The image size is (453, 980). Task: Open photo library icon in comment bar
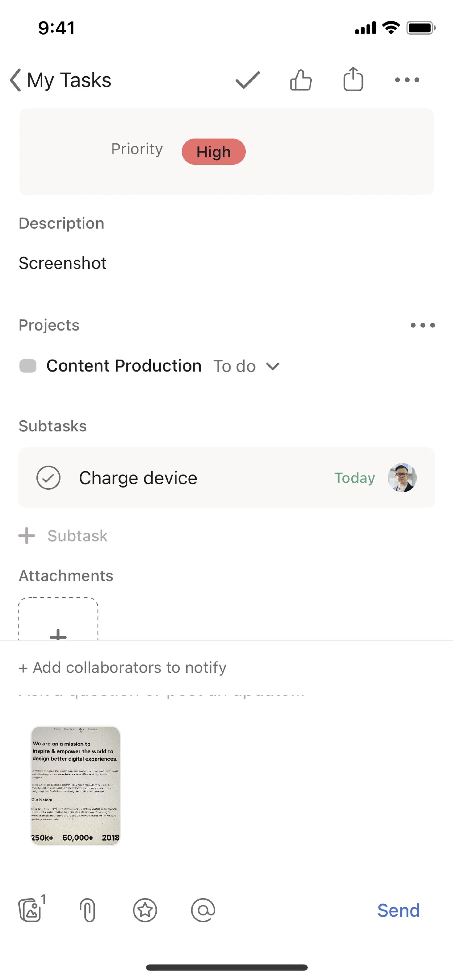(x=30, y=910)
